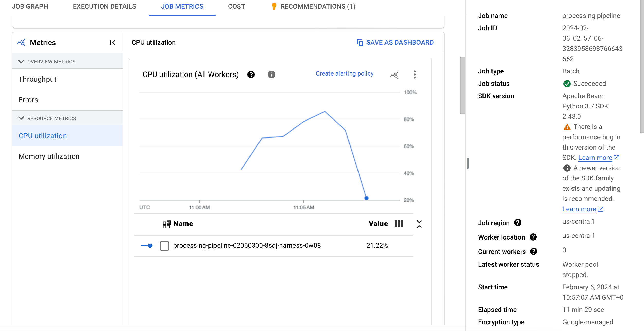
Task: Switch to the Execution Details tab
Action: click(104, 6)
